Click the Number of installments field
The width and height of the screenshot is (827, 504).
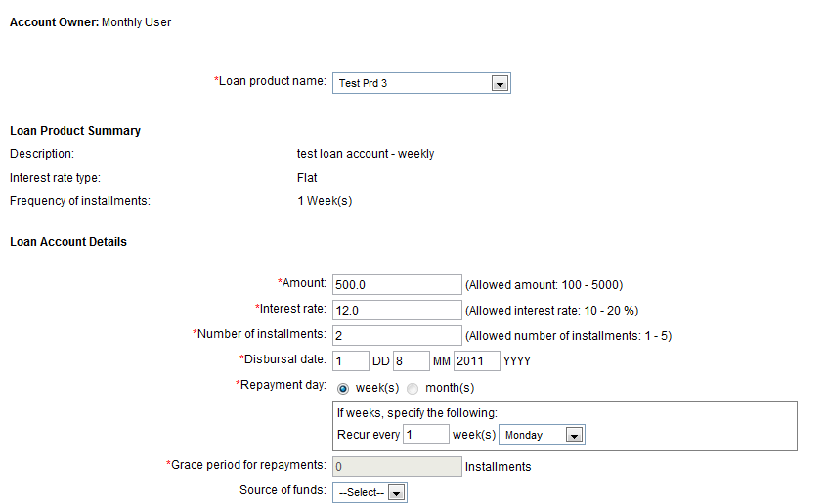(396, 335)
